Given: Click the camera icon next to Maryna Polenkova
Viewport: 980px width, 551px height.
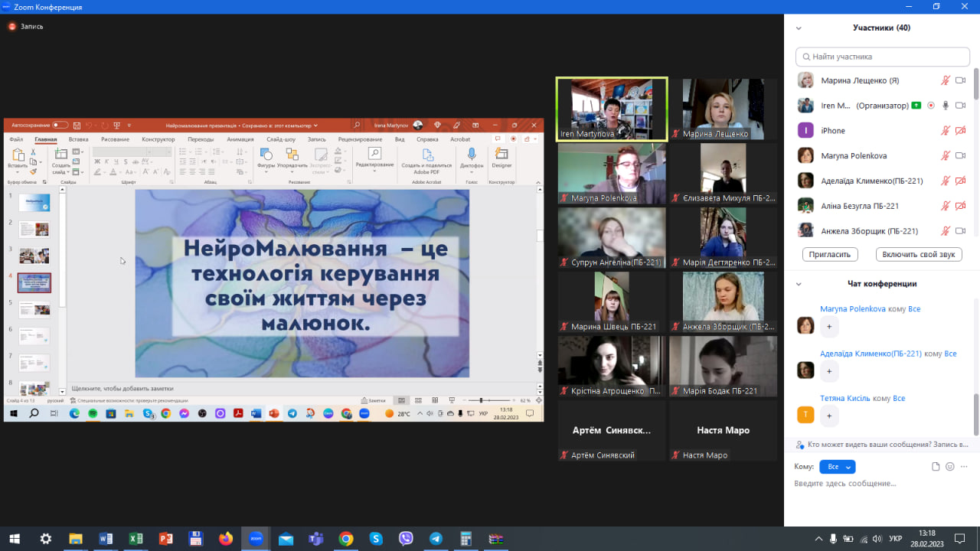Looking at the screenshot, I should tap(960, 155).
